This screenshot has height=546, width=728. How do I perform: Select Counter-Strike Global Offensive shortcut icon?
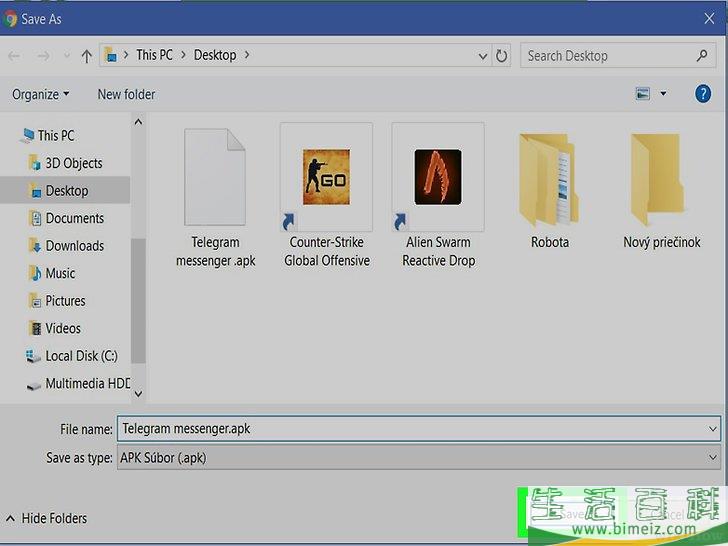coord(326,177)
